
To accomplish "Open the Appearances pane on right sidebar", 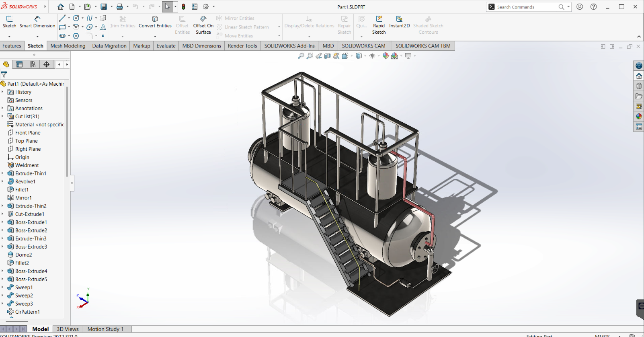I will click(639, 117).
